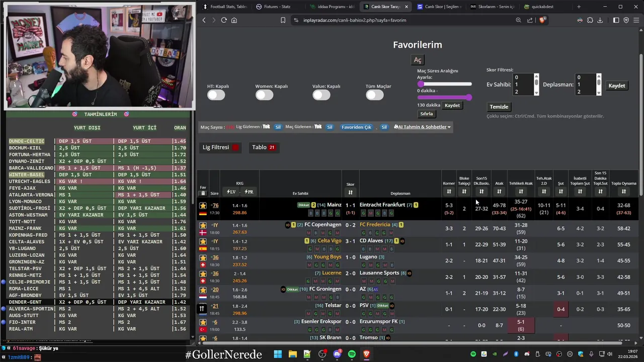Screen dimensions: 644x362
Task: Click the Eintracht Frankfurt team name
Action: click(x=382, y=205)
